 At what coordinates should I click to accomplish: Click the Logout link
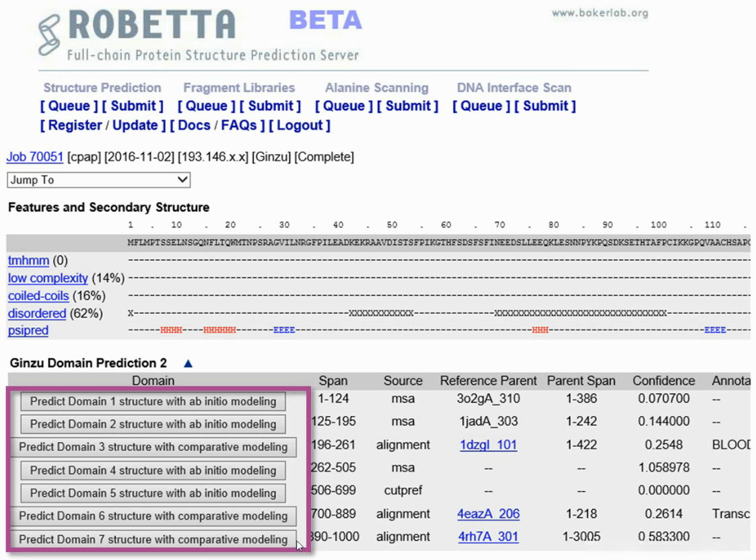click(x=300, y=125)
